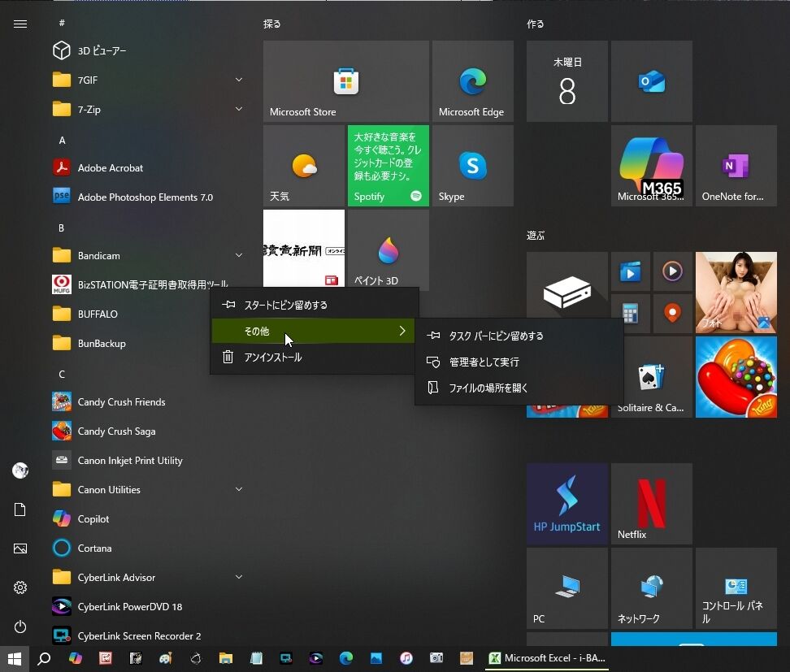Image resolution: width=790 pixels, height=672 pixels.
Task: Expand the Canon Utilities folder chevron
Action: 239,489
